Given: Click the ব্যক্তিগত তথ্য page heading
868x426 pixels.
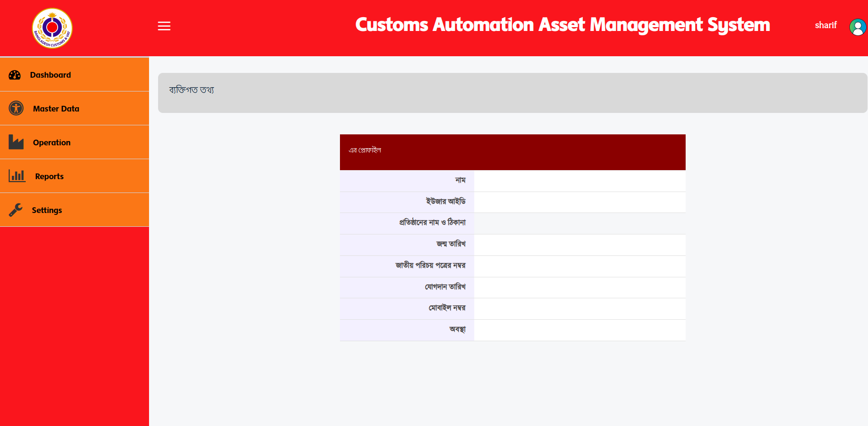Looking at the screenshot, I should point(191,90).
